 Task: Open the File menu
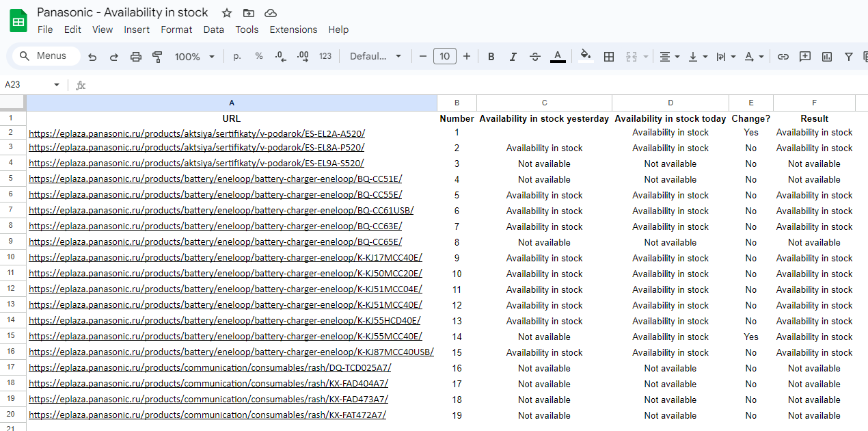coord(45,29)
